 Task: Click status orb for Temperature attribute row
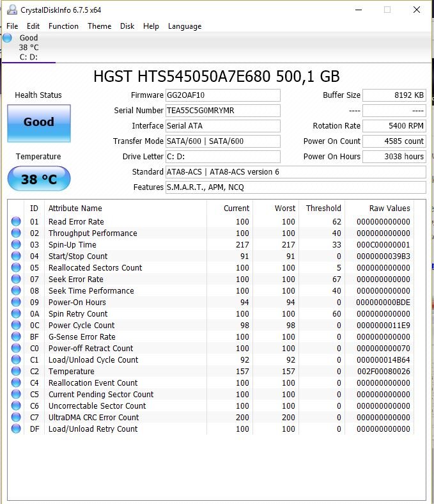point(16,371)
